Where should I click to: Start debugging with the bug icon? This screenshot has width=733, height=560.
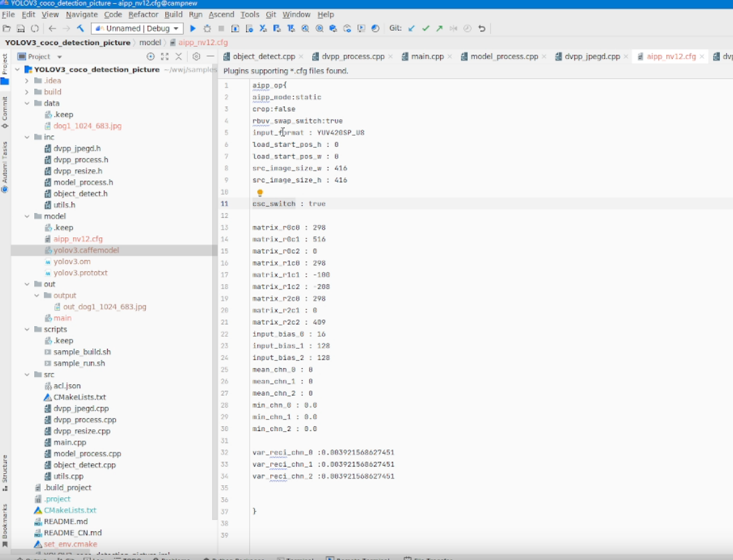(207, 29)
